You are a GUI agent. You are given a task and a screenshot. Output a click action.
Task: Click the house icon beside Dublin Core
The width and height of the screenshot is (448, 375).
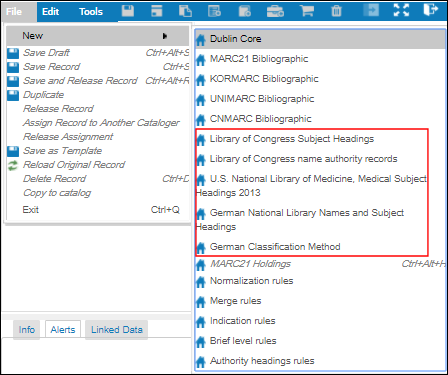tap(201, 40)
